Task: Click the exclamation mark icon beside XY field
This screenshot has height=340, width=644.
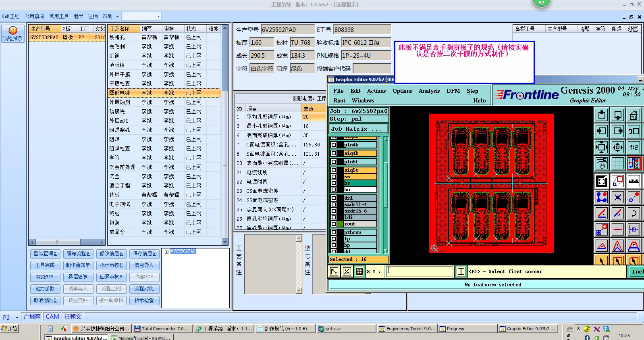Action: [x=461, y=271]
